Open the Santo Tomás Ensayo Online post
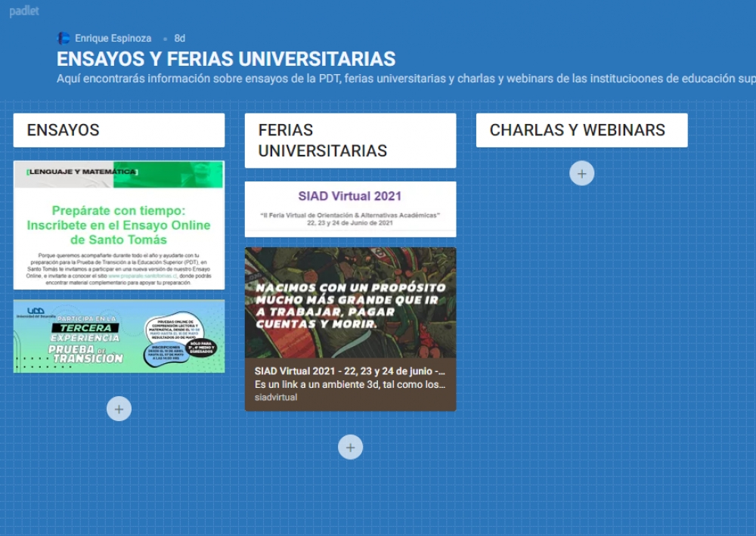The width and height of the screenshot is (756, 536). pos(119,225)
